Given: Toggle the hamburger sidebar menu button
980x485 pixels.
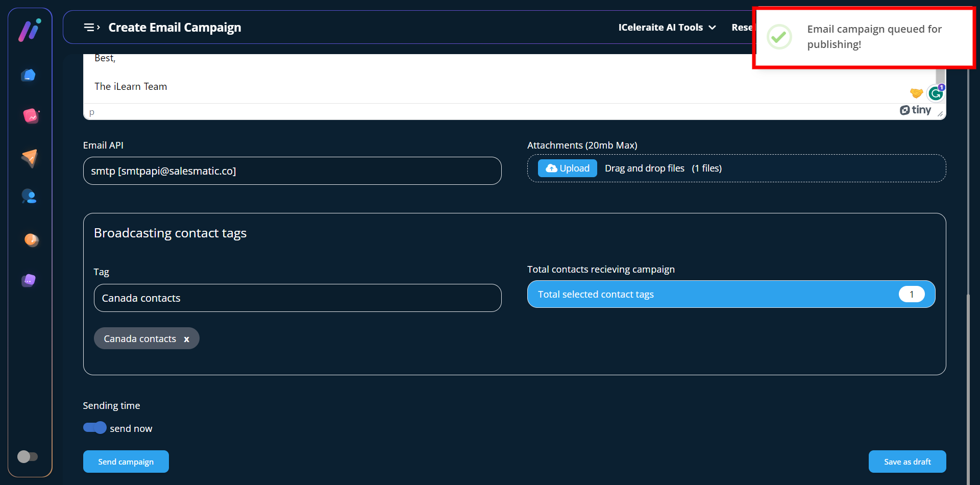Looking at the screenshot, I should [91, 28].
